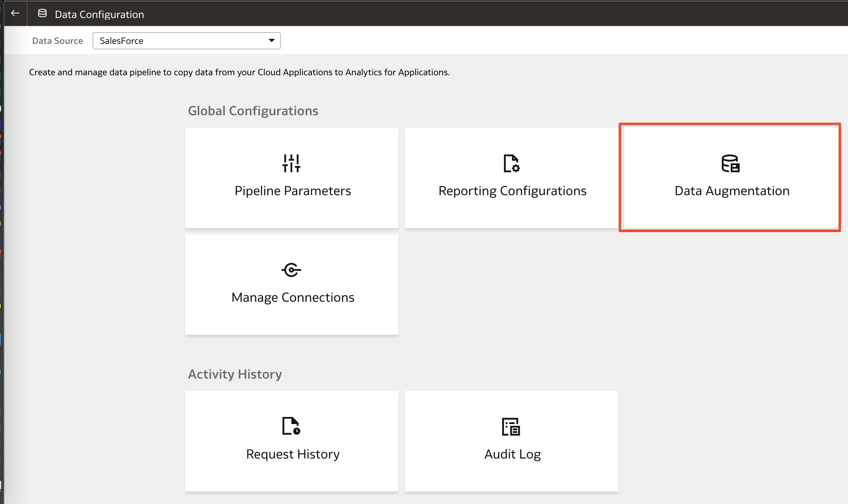Screen dimensions: 848x504
Task: Click the Activity History section heading
Action: (235, 374)
